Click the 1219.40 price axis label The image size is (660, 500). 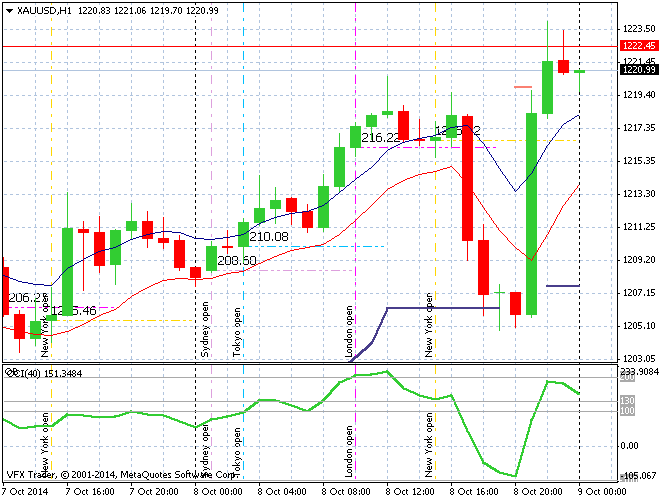click(x=639, y=95)
